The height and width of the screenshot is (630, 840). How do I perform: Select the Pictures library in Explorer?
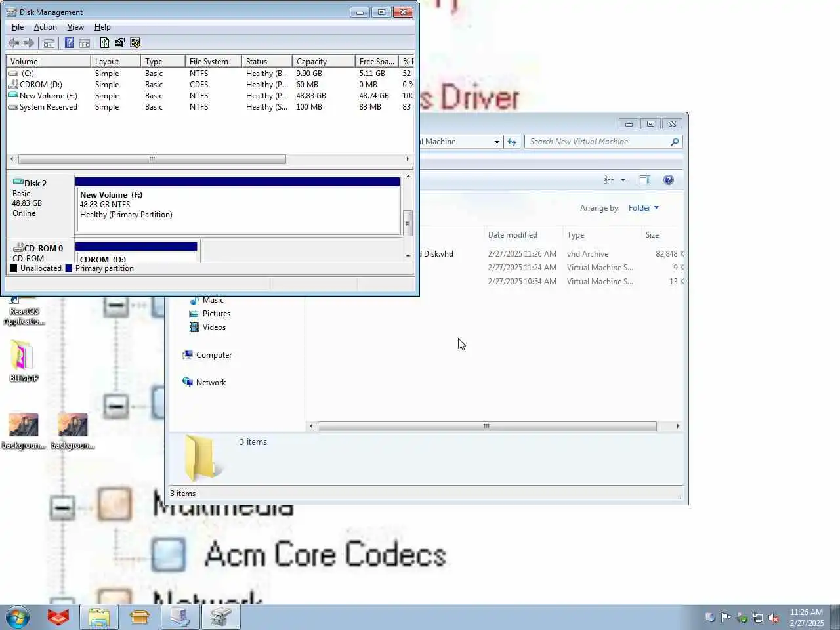point(209,314)
